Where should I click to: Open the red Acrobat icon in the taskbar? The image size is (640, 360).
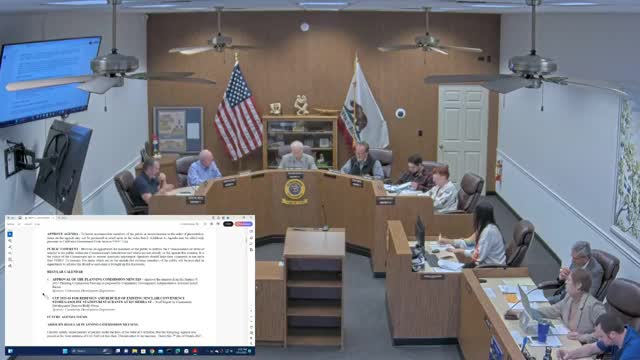[195, 351]
